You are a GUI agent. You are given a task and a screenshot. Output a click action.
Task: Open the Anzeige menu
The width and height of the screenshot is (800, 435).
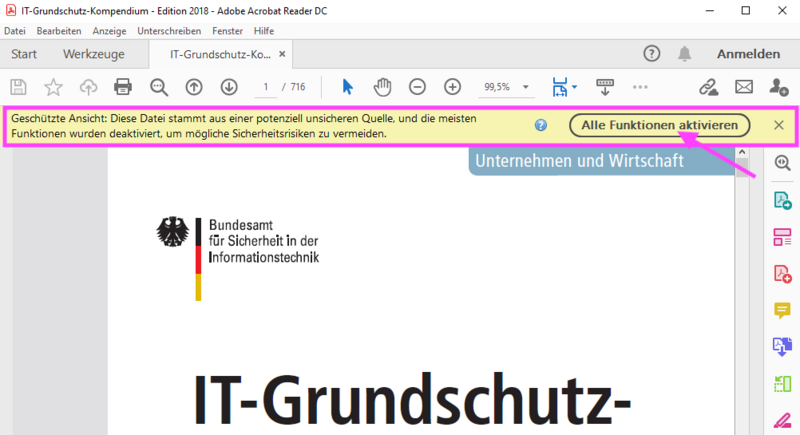click(109, 31)
